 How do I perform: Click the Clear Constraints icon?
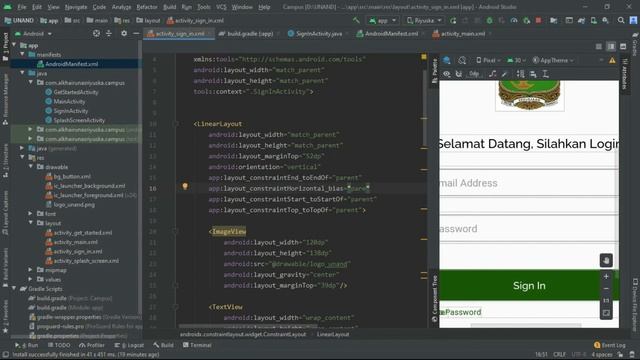click(x=493, y=74)
